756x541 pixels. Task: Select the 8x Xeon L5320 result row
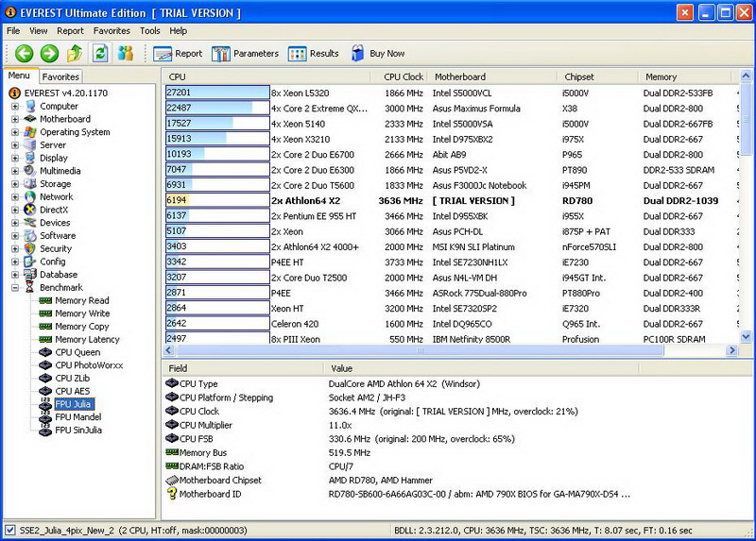click(x=452, y=93)
